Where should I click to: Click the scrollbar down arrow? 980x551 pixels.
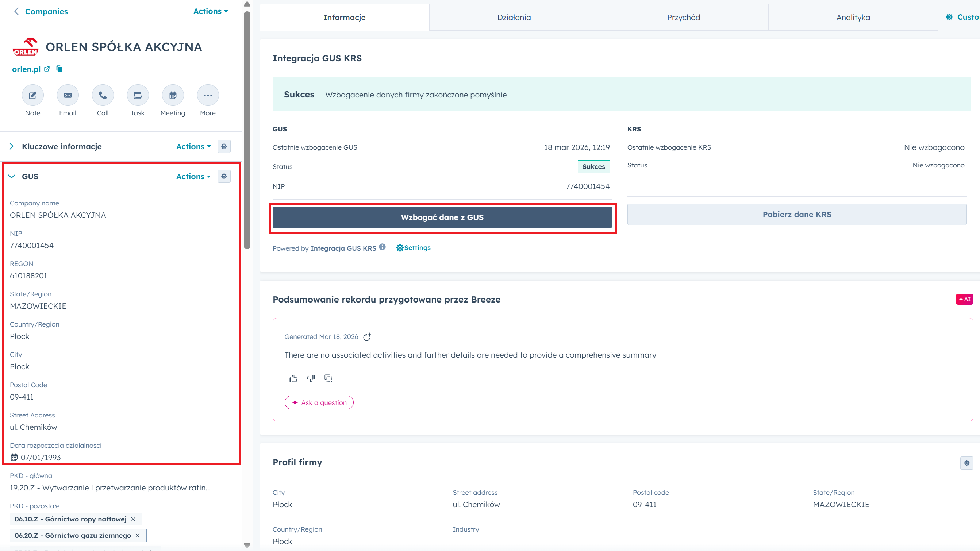(x=247, y=545)
